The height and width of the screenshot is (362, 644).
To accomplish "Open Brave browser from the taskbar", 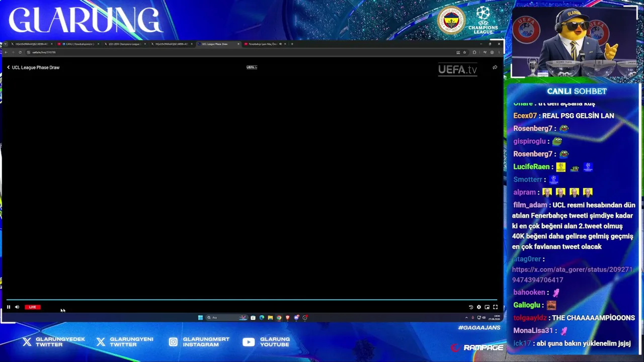I will tap(288, 318).
